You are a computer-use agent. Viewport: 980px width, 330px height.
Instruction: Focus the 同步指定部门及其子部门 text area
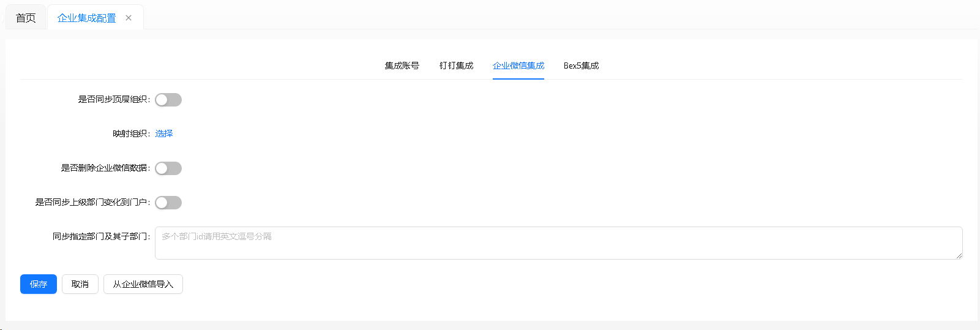click(558, 243)
